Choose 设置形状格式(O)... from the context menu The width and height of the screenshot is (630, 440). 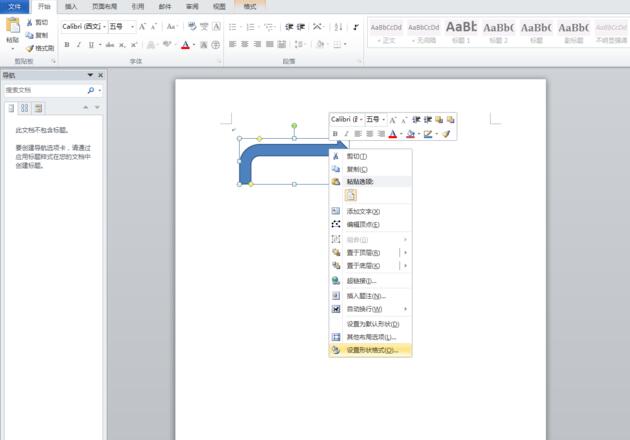pyautogui.click(x=370, y=350)
